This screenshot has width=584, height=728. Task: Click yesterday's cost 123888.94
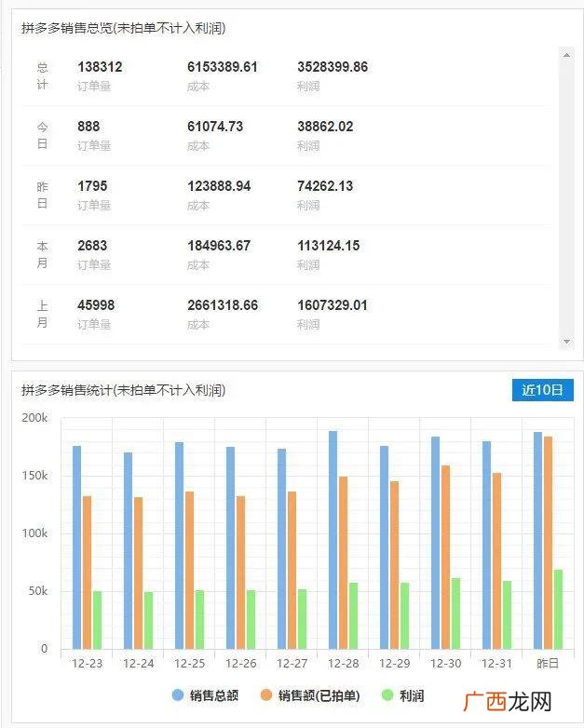click(x=219, y=186)
